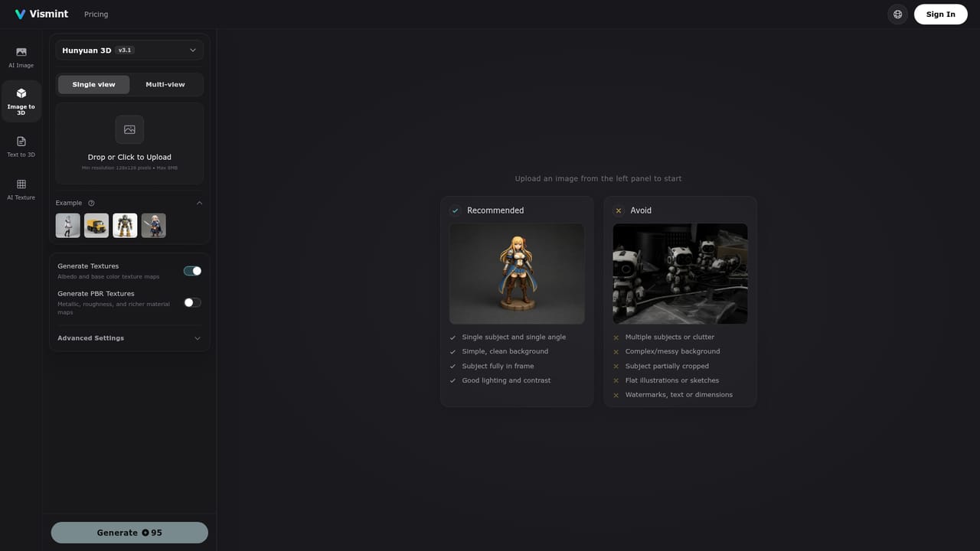Select the sword warrior example thumbnail
This screenshot has width=980, height=551.
point(154,226)
